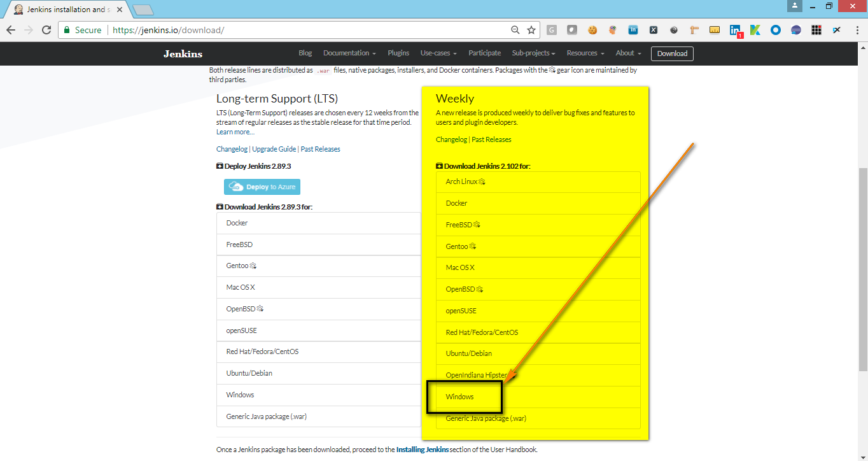Select Windows under Weekly downloads

tap(459, 396)
